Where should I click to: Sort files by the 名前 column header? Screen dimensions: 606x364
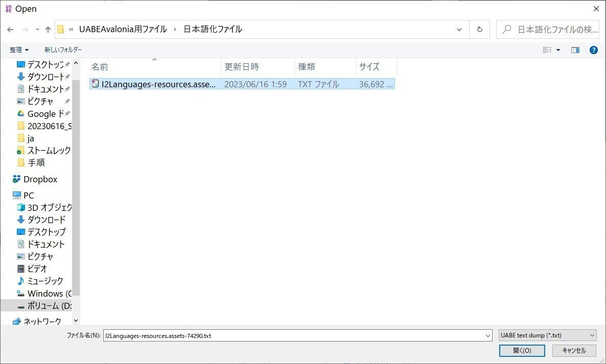(x=100, y=66)
